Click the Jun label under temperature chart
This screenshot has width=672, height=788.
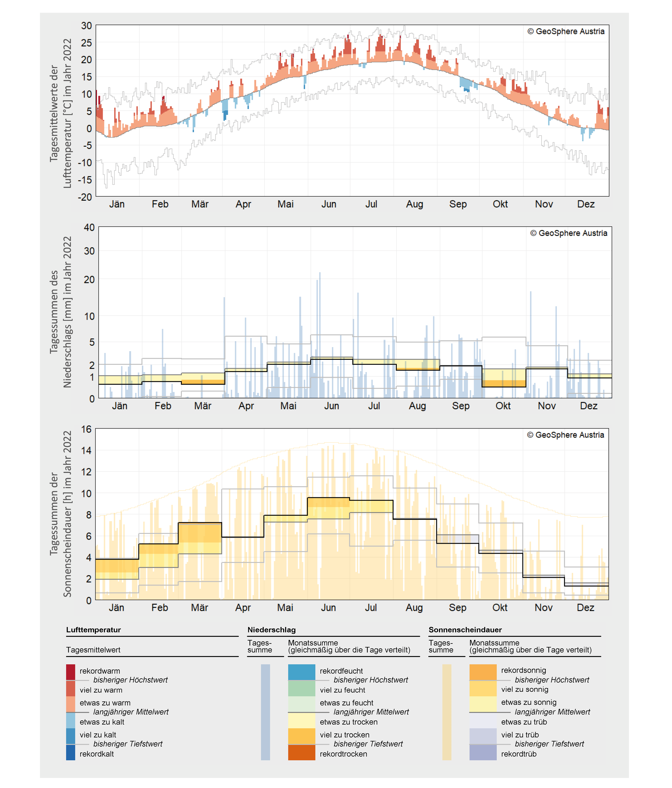(329, 204)
